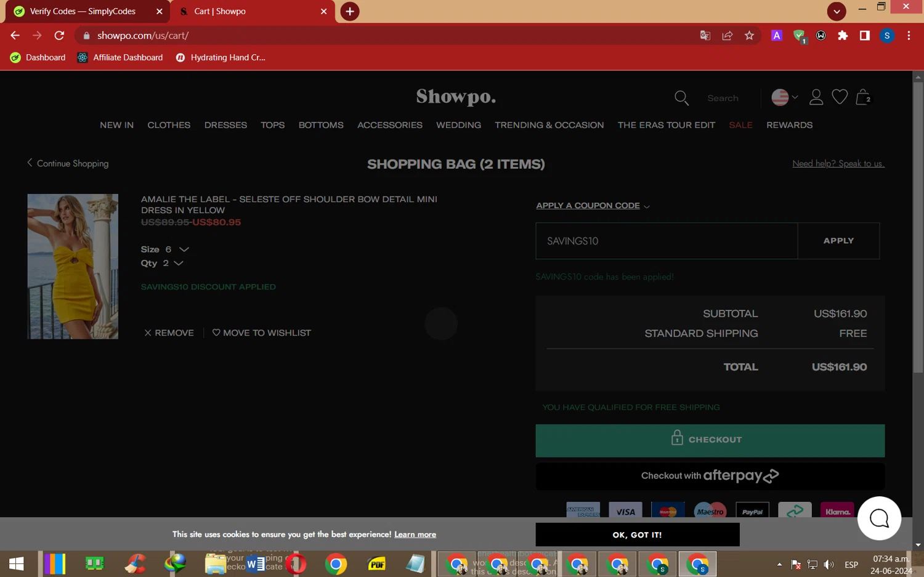The height and width of the screenshot is (577, 924).
Task: Open the PDF application taskbar icon
Action: pyautogui.click(x=376, y=563)
